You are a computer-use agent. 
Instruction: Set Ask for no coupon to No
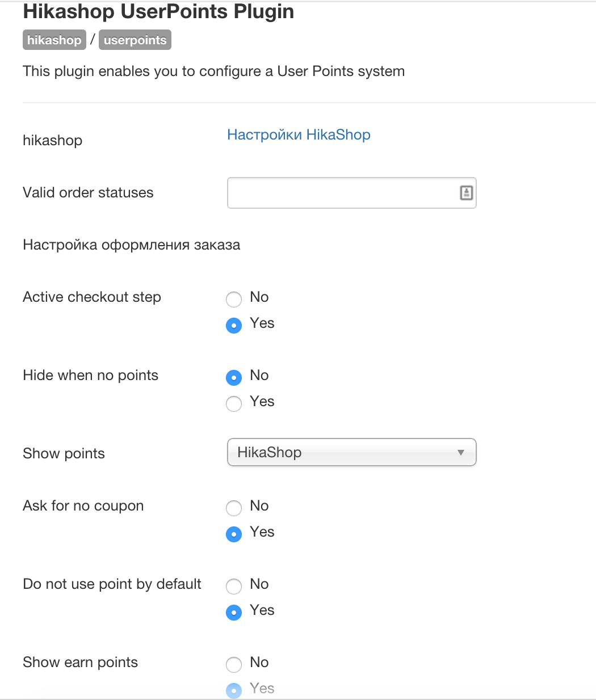click(234, 508)
